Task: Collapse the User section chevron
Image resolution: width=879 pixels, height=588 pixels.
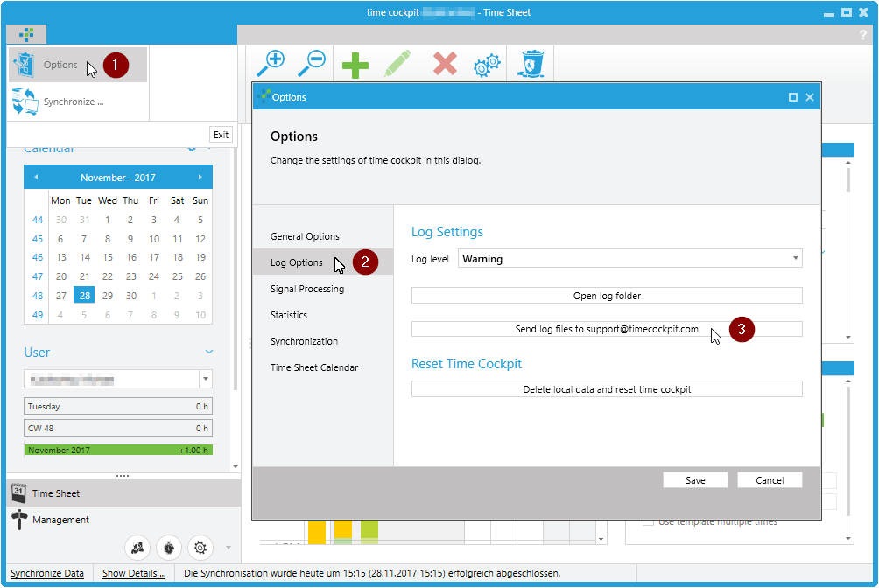Action: click(209, 352)
